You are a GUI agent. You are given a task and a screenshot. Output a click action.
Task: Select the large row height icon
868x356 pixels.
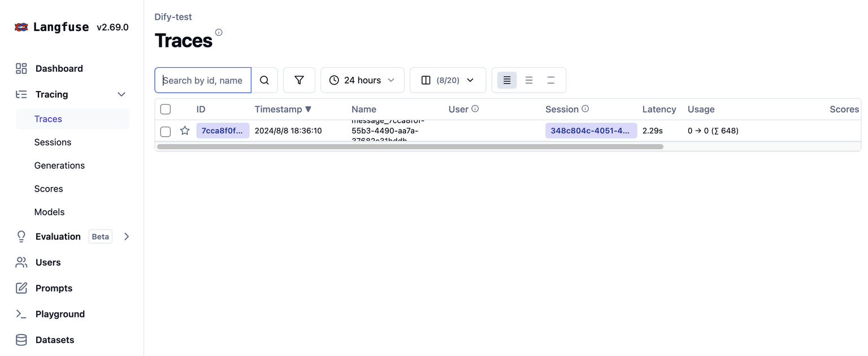[551, 80]
